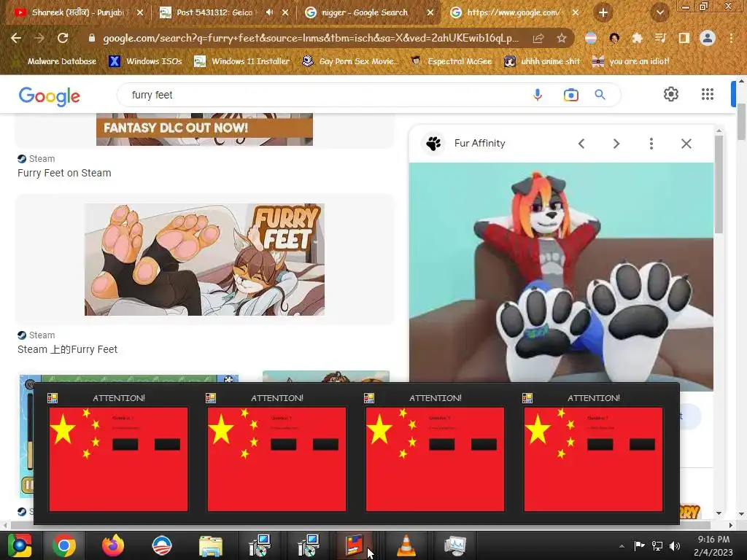
Task: Open the Espectral McGee bookmark
Action: pyautogui.click(x=451, y=61)
